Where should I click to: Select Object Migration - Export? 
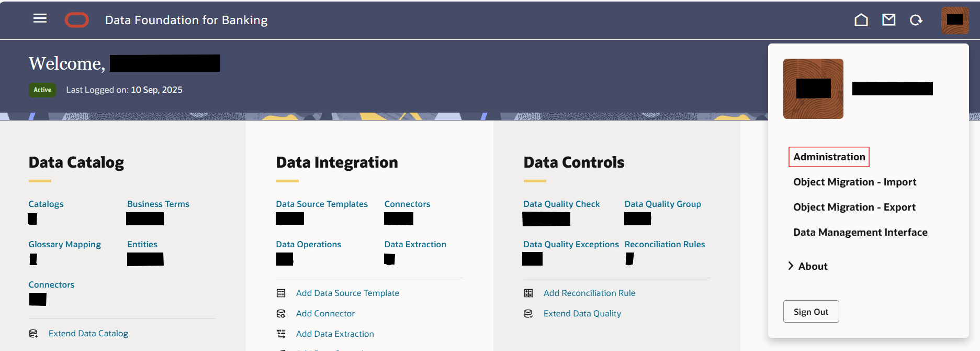pos(854,207)
